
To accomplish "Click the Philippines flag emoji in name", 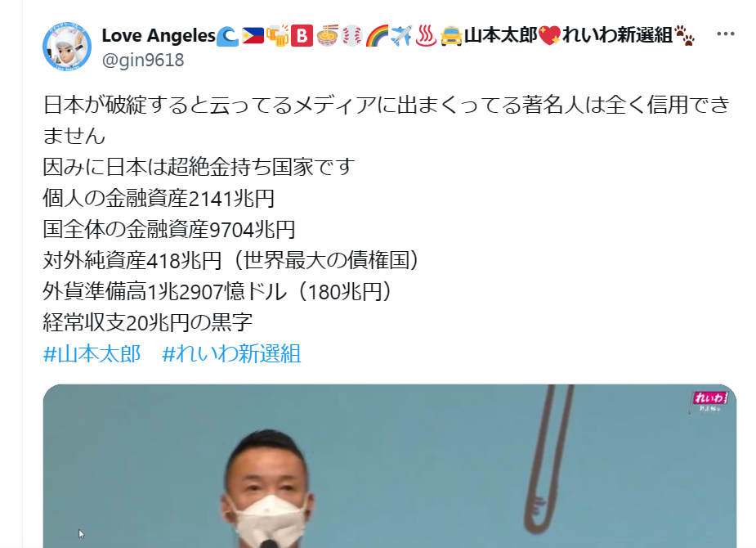I will tap(253, 36).
